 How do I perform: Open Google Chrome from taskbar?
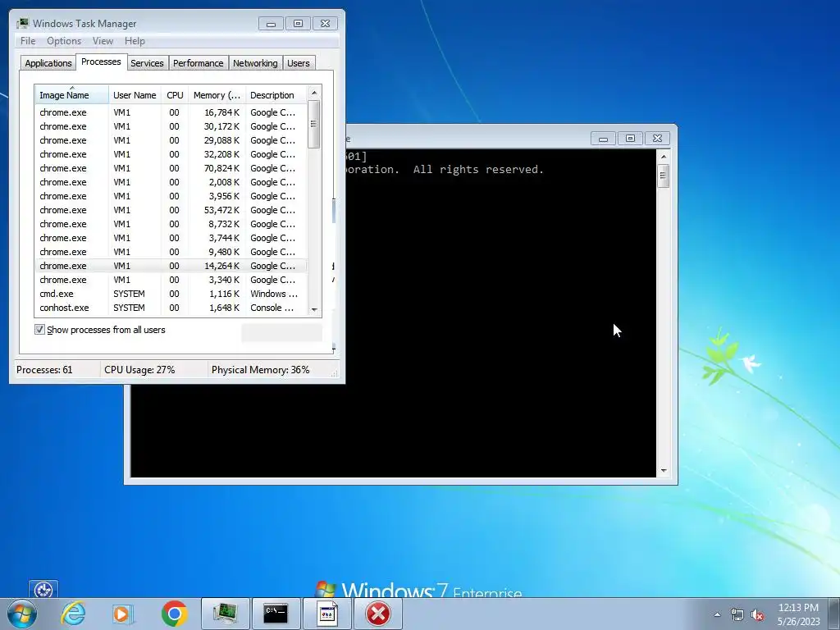[x=174, y=614]
